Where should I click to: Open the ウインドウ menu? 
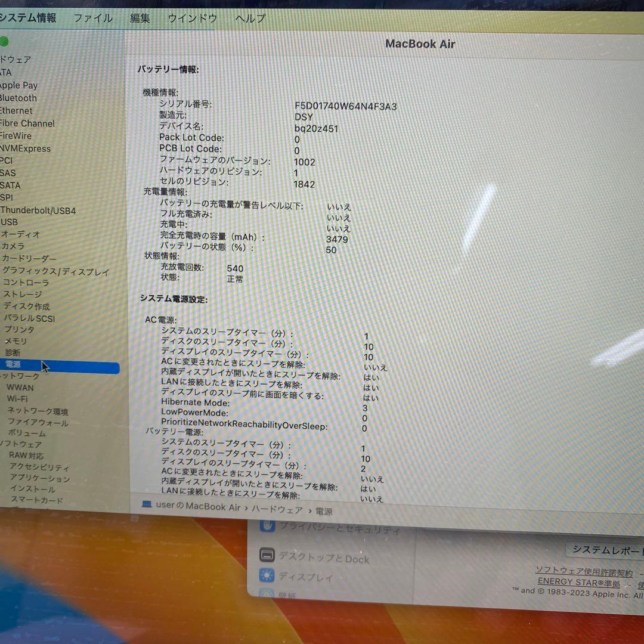click(192, 18)
